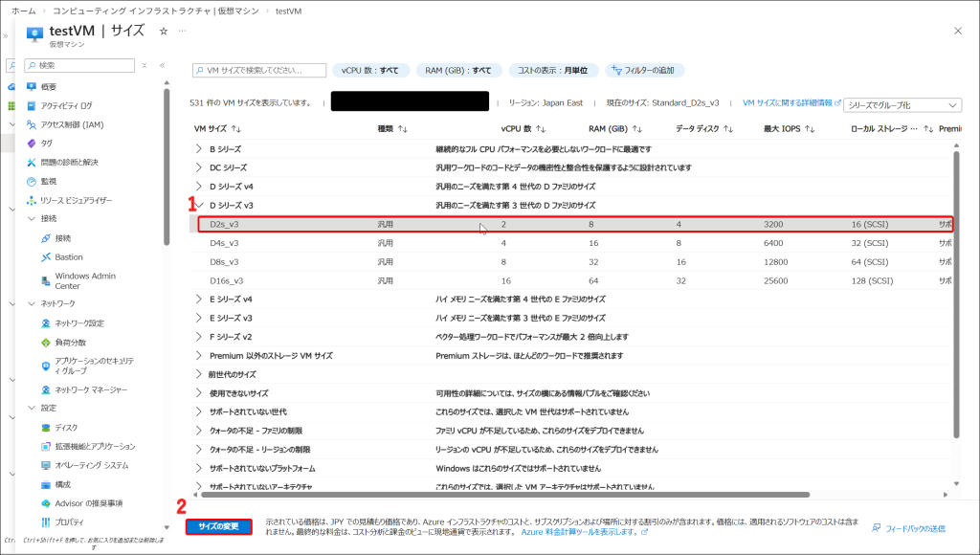Select Overview in the left menu

click(x=33, y=86)
